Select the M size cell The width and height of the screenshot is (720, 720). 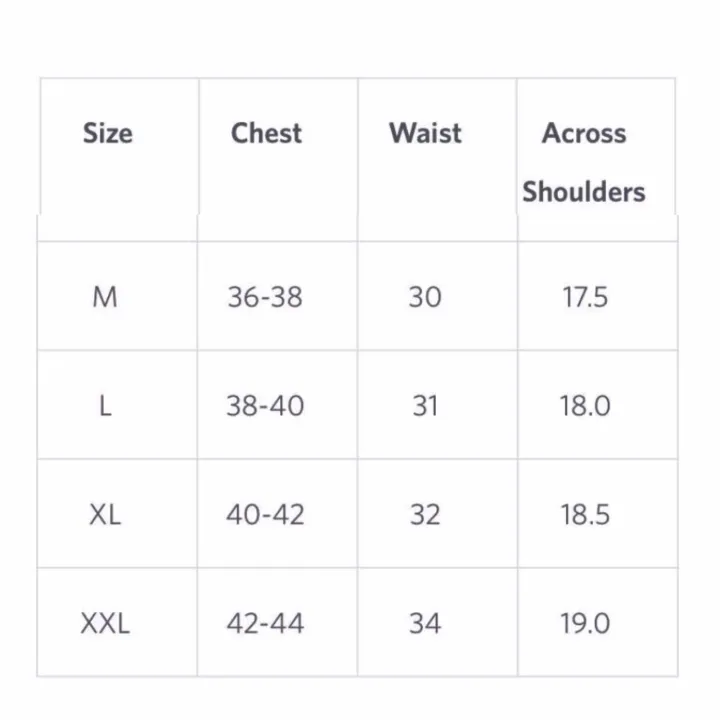(x=105, y=297)
